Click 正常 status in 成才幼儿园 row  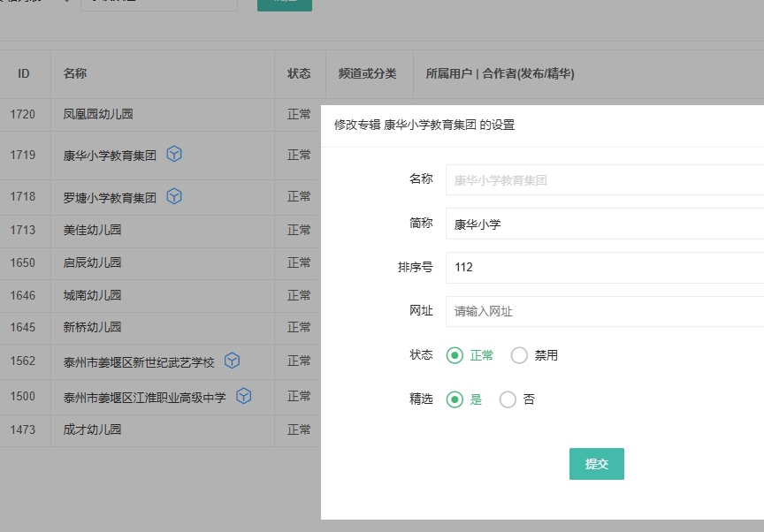click(x=299, y=429)
